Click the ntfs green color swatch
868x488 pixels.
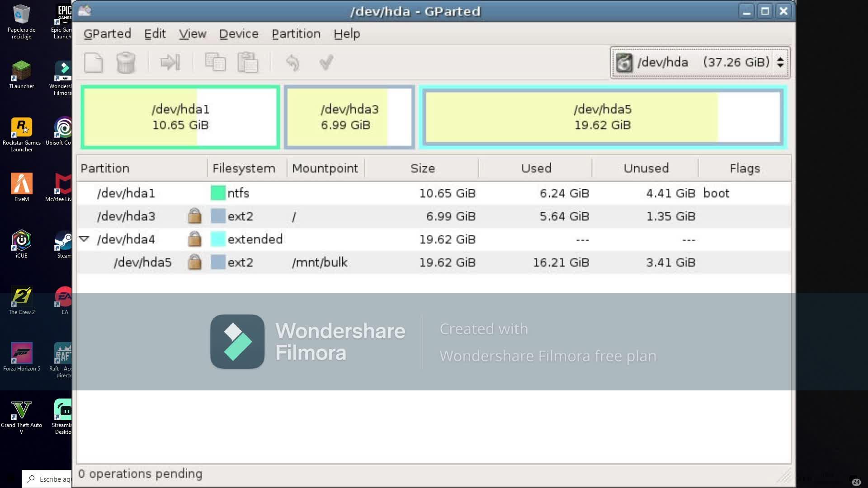[x=218, y=193]
